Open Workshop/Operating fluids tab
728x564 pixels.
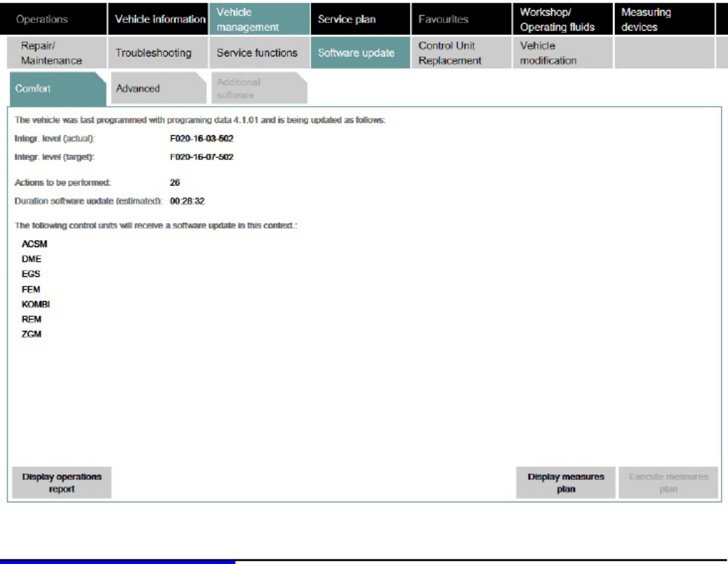(563, 19)
